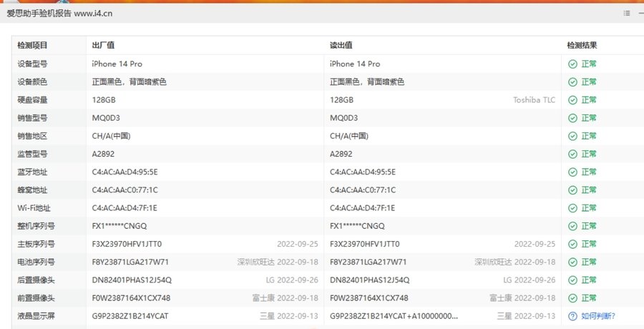Viewport: 644px width, 329px height.
Task: Click the green check icon for 销售地区
Action: [x=572, y=136]
